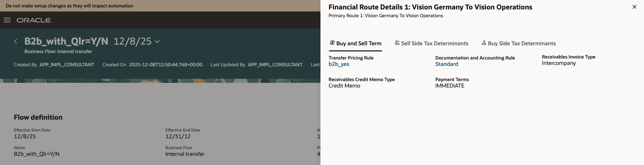The image size is (644, 165).
Task: Click the B2b_with_Qlr=Y/N page heading
Action: 66,41
